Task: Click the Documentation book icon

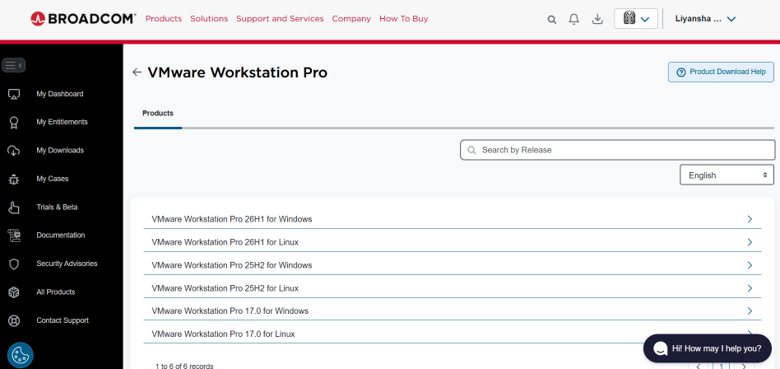Action: [14, 236]
